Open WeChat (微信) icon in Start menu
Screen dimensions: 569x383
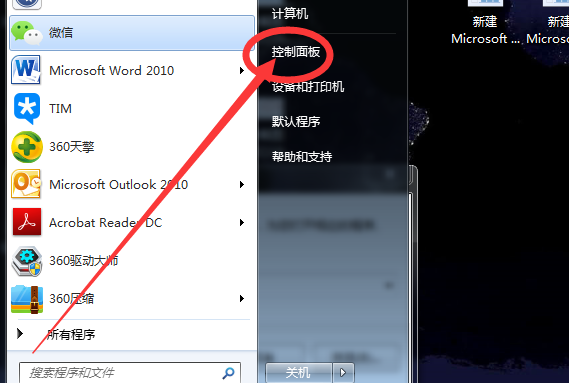pos(26,33)
